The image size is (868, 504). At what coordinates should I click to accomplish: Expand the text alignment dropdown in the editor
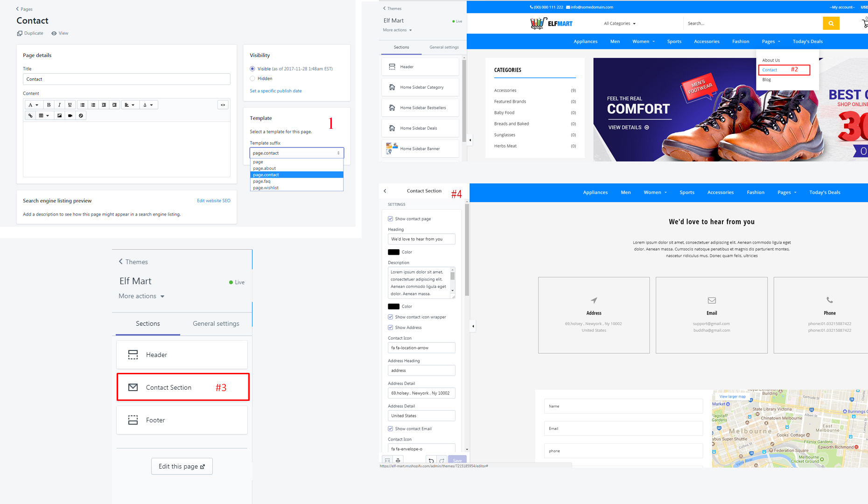coord(130,105)
